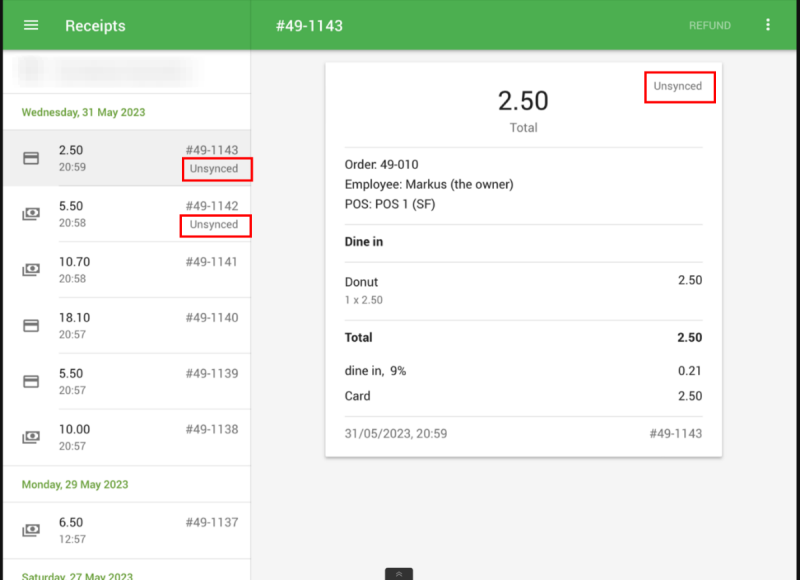Click Unsynced label under #49-1143 in list
800x580 pixels.
[215, 169]
